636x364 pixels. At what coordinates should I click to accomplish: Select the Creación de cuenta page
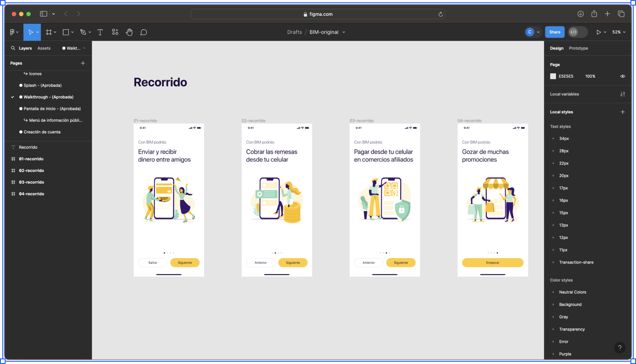(42, 132)
